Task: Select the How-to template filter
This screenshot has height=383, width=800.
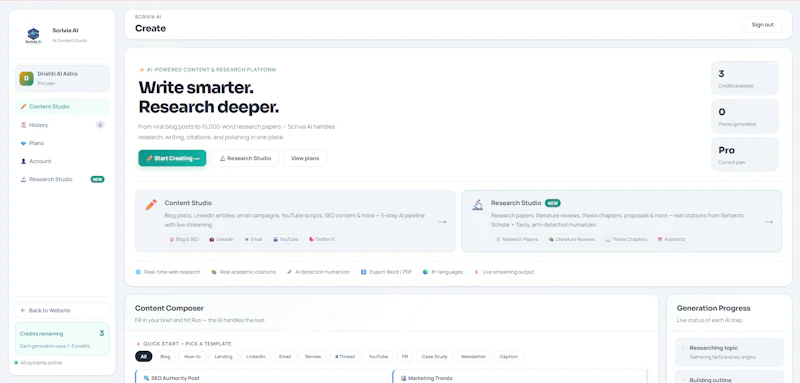Action: (192, 356)
